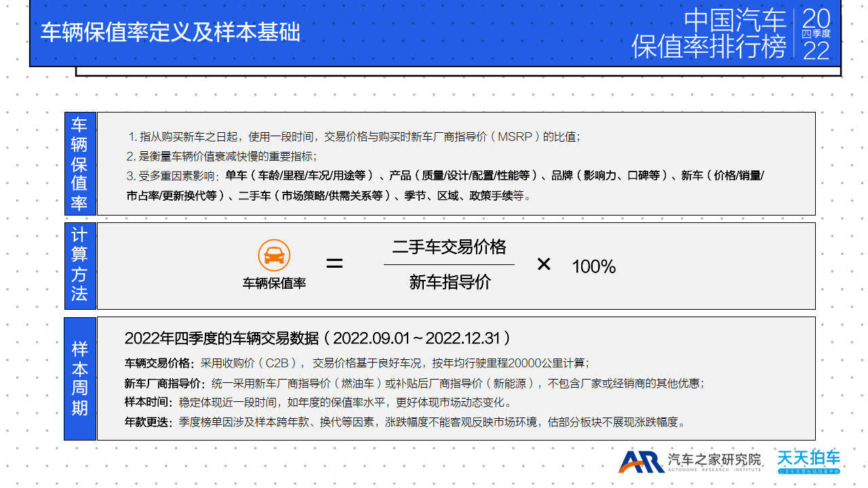
Task: Select the 计算方法 blue side label
Action: click(80, 265)
